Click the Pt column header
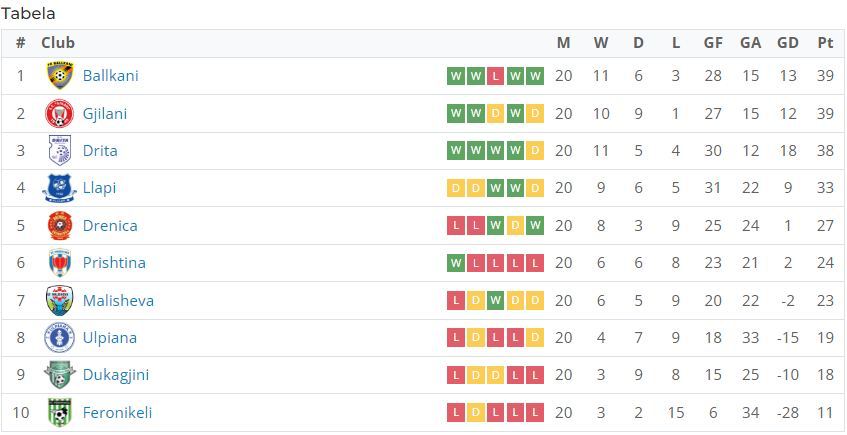847x435 pixels. click(825, 43)
